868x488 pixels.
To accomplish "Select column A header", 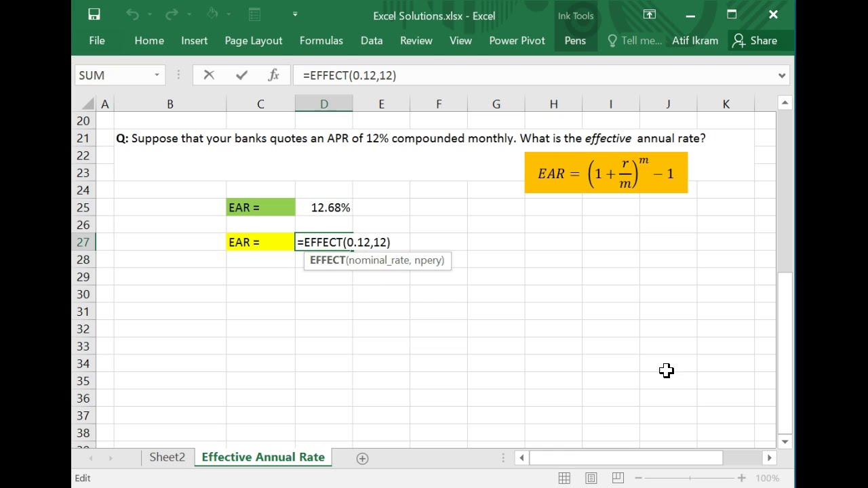I will [105, 104].
